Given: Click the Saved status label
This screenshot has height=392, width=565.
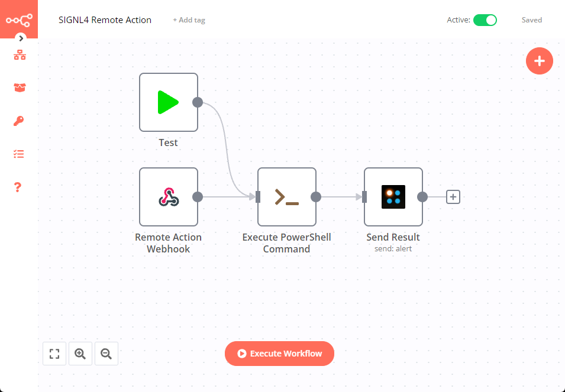Looking at the screenshot, I should [531, 20].
